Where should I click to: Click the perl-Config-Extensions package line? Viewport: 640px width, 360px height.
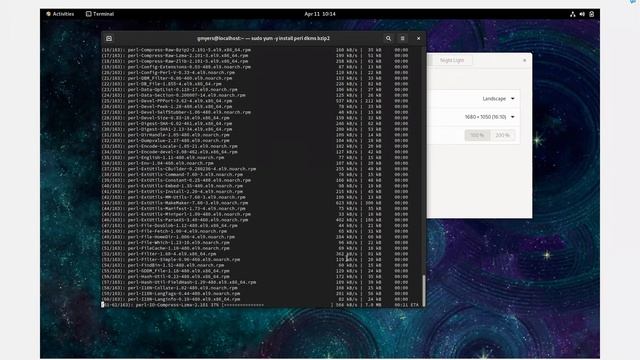[255, 67]
